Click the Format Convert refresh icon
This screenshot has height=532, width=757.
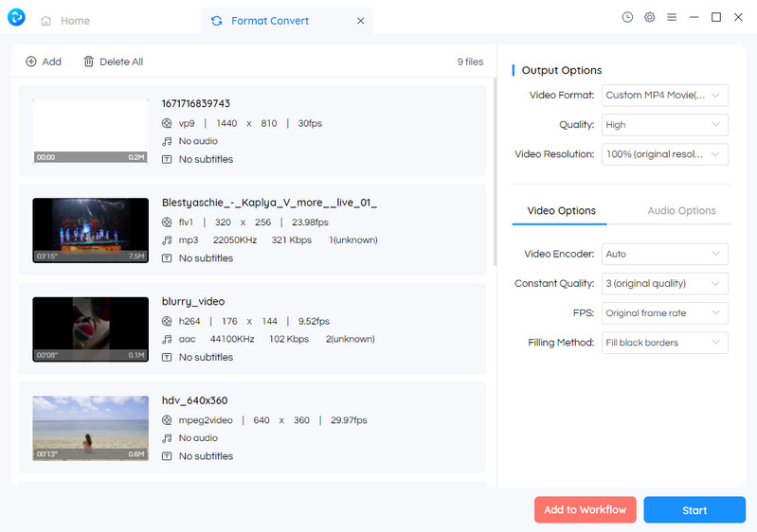(x=217, y=21)
